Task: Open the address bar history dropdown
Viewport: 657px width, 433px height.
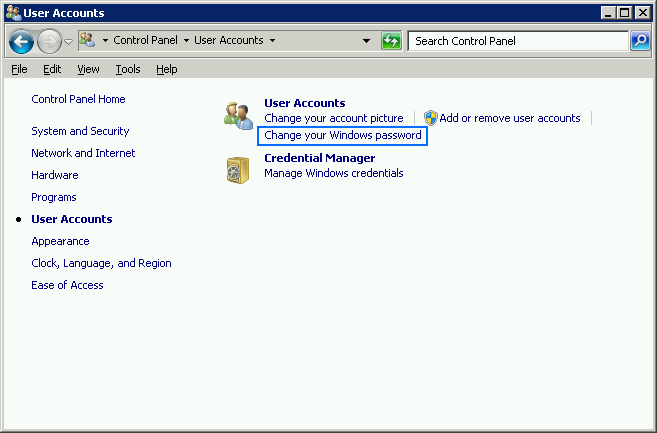Action: tap(366, 41)
